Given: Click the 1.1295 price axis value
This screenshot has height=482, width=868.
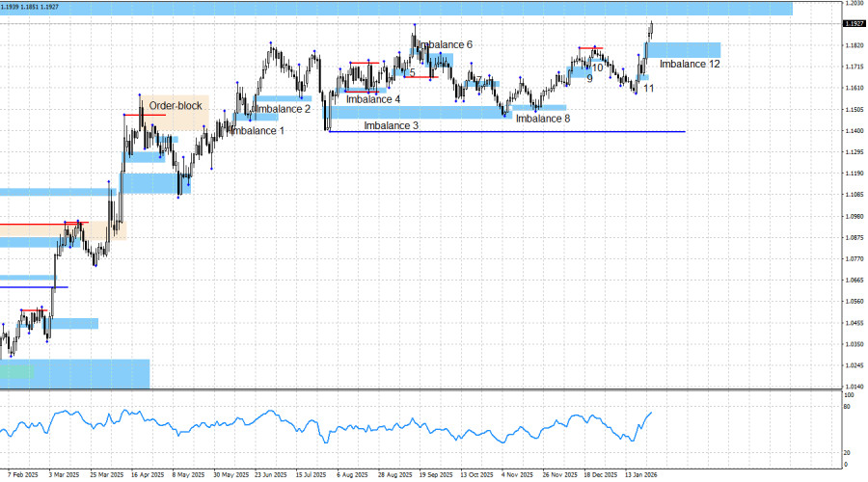Looking at the screenshot, I should tap(854, 152).
